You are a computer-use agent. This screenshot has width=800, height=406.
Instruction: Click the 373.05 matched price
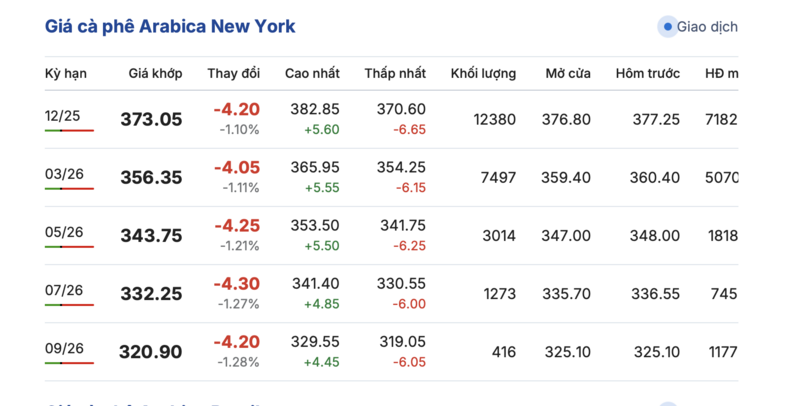click(x=151, y=119)
